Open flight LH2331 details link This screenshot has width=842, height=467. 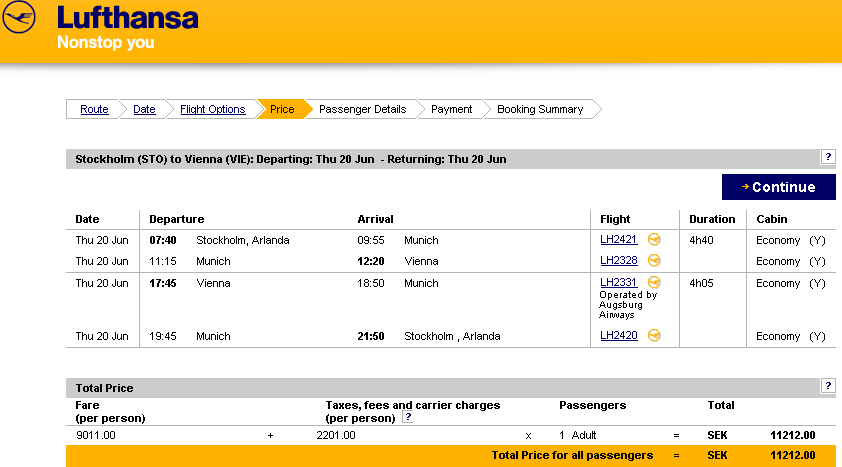coord(618,283)
